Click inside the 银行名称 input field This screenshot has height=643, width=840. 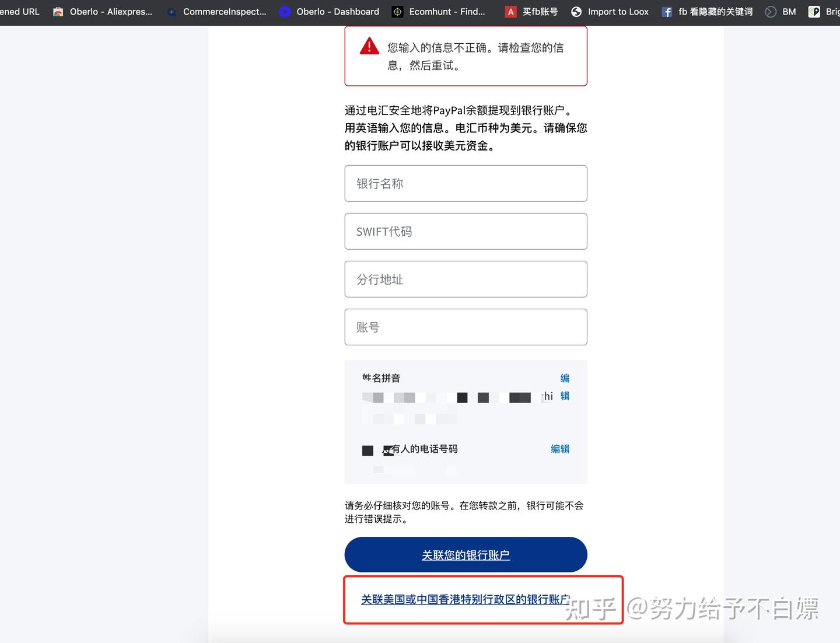click(466, 183)
